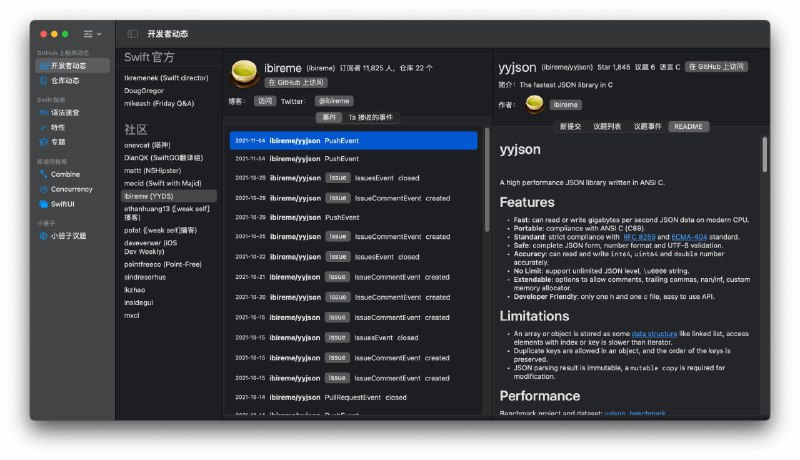Select 2021-10-22 IssuesEvent closed row

[x=354, y=258]
